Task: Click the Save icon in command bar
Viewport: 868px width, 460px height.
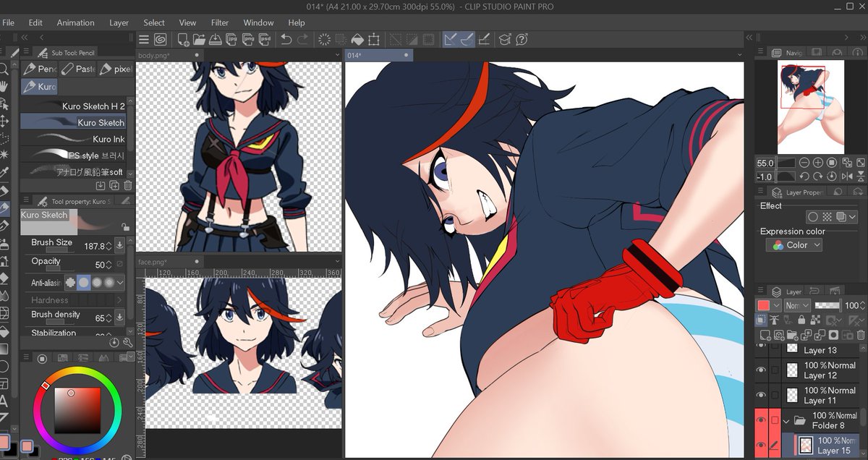Action: 215,39
